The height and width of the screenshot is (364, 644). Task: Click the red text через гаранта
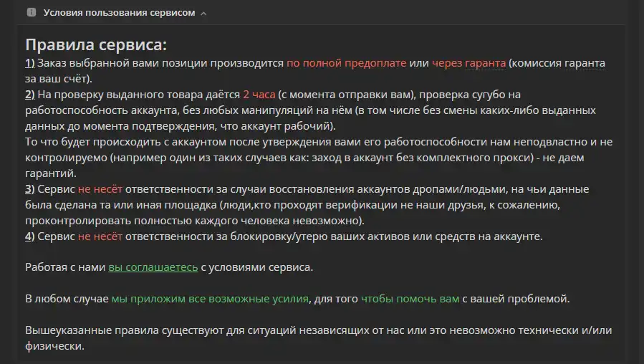pos(468,63)
